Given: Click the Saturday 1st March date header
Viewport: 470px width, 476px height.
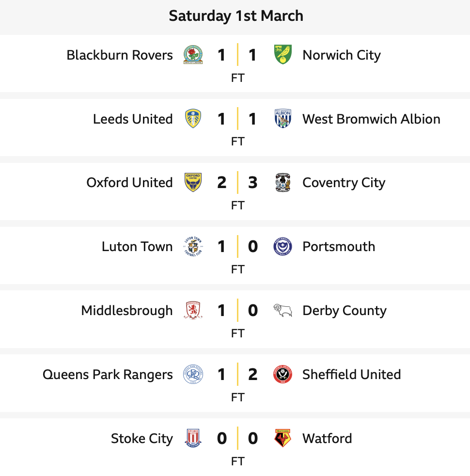Looking at the screenshot, I should pos(235,16).
